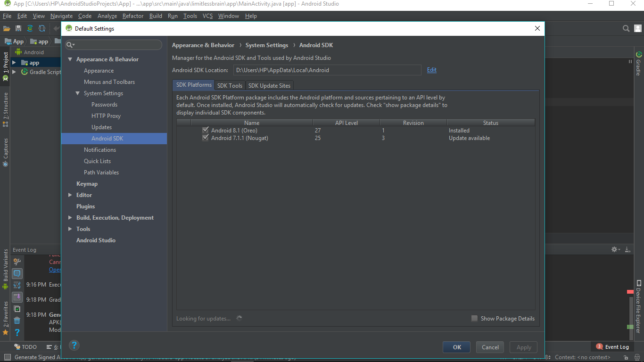644x362 pixels.
Task: Click the Search Everywhere magnifier icon
Action: pos(626,28)
